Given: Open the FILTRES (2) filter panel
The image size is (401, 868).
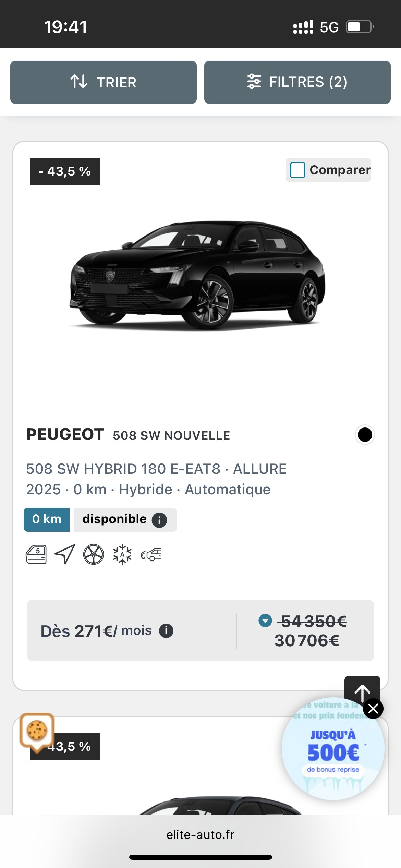Looking at the screenshot, I should pyautogui.click(x=297, y=82).
